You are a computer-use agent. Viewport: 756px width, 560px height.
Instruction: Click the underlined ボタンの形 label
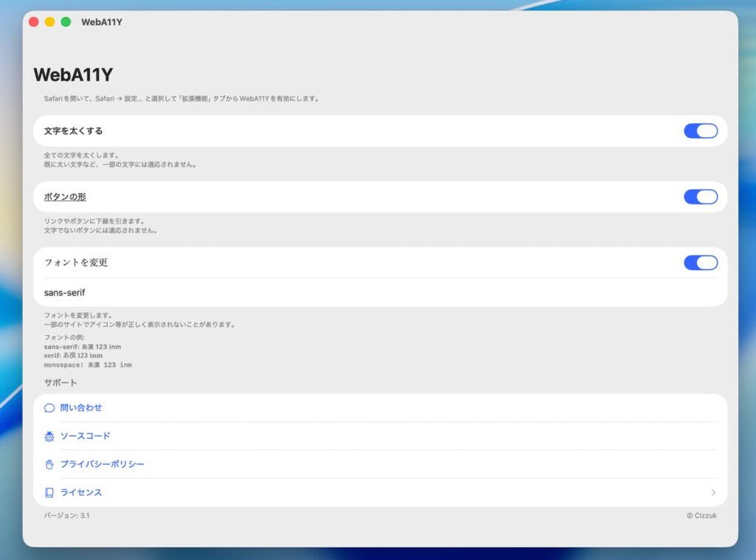[65, 197]
